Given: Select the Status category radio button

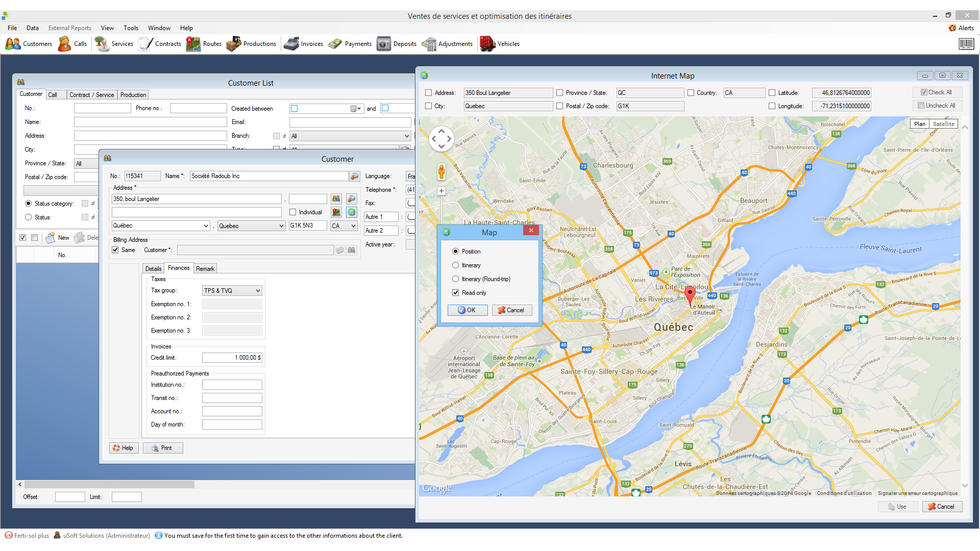Looking at the screenshot, I should pos(29,204).
